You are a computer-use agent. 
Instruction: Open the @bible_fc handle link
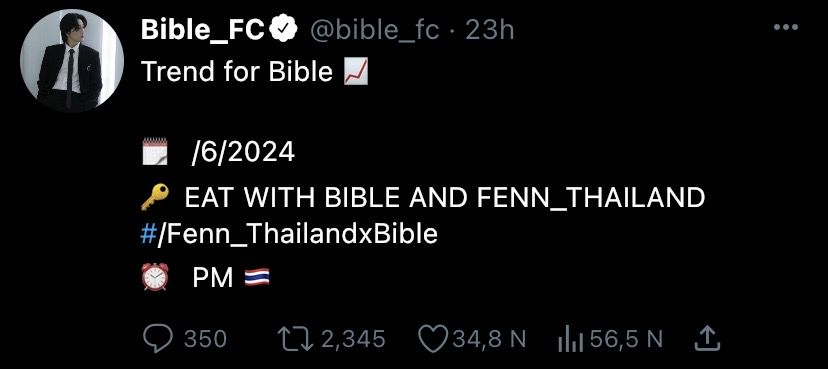coord(373,32)
